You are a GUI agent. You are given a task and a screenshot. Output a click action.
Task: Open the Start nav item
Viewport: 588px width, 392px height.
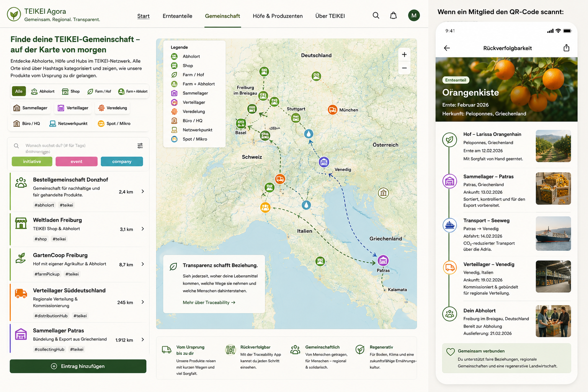[143, 16]
